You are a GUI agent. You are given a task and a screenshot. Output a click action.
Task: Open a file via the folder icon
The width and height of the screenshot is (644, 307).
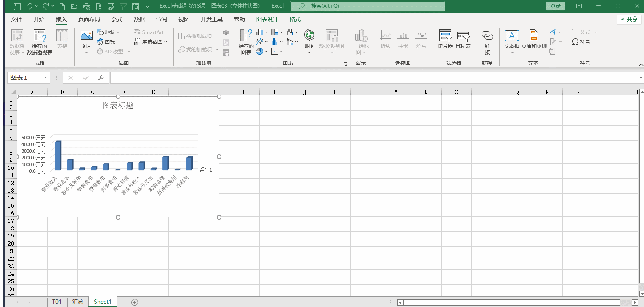pos(74,6)
